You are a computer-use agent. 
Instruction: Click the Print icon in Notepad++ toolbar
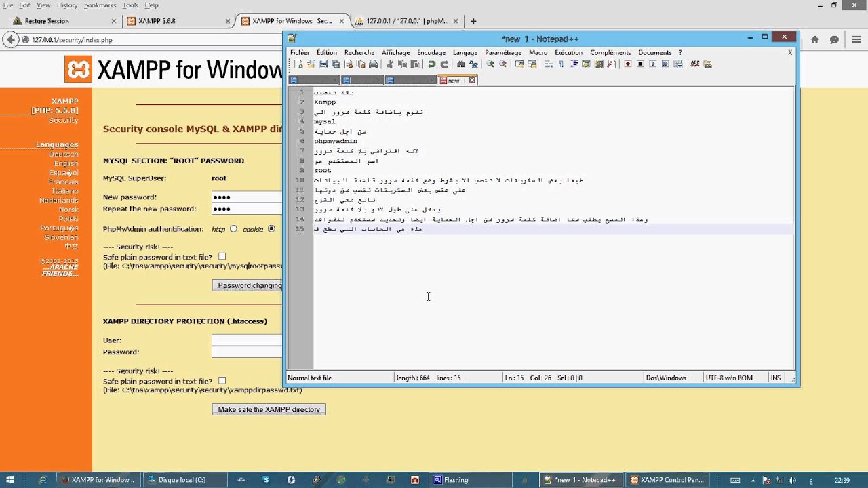373,64
